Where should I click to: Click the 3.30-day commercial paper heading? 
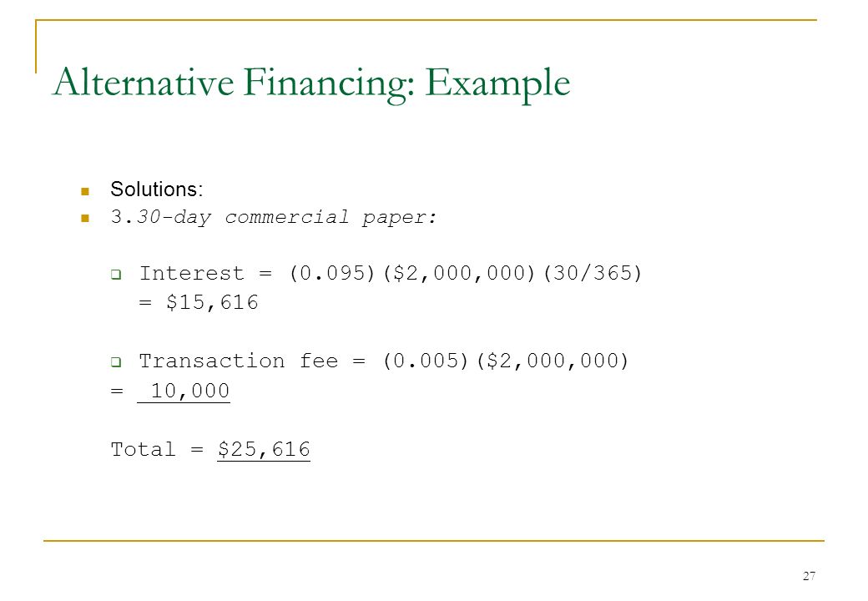(x=274, y=217)
